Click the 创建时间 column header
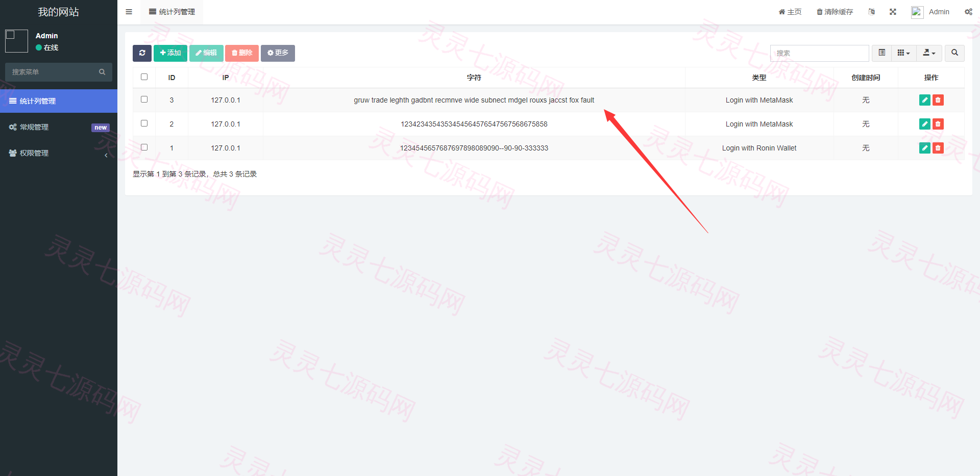The image size is (980, 476). tap(866, 78)
